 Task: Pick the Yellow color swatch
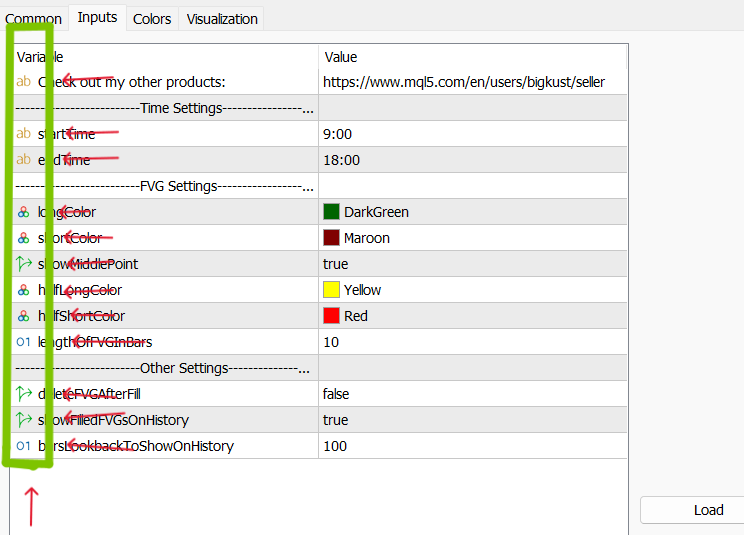(x=331, y=290)
